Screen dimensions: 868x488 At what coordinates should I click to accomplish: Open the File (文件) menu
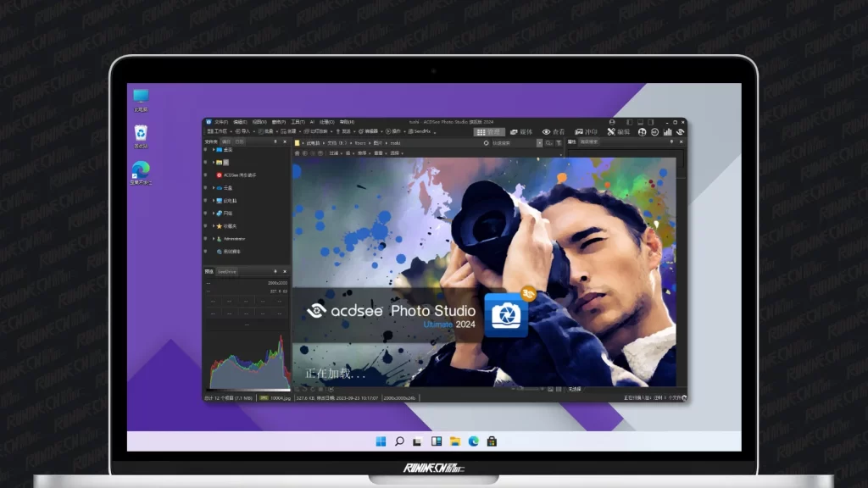point(220,122)
